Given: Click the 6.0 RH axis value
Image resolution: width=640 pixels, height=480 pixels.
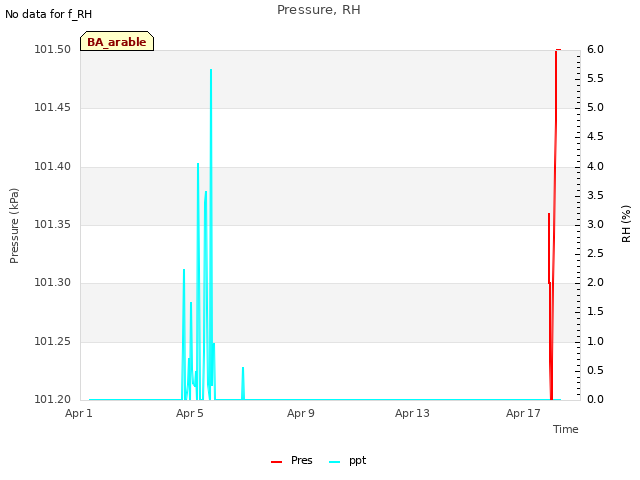Looking at the screenshot, I should (x=595, y=49).
